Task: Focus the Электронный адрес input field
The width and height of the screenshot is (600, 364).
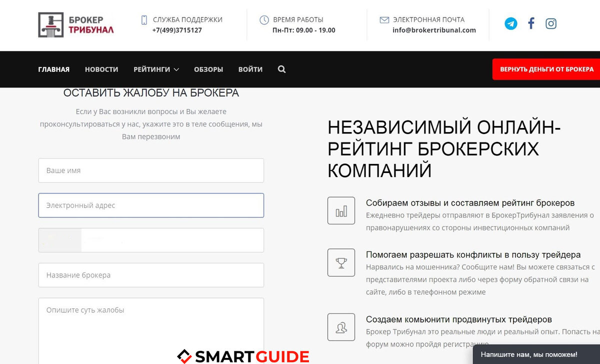Action: click(x=151, y=205)
